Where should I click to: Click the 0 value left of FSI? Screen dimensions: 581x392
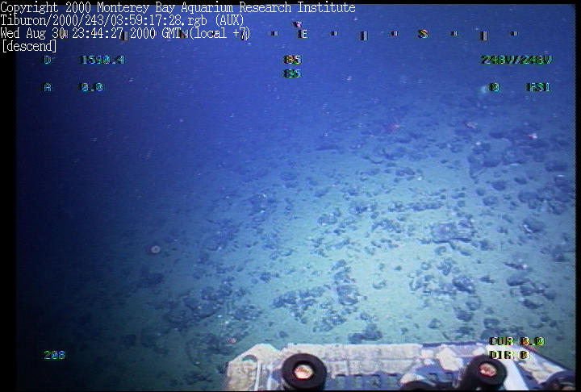(495, 87)
